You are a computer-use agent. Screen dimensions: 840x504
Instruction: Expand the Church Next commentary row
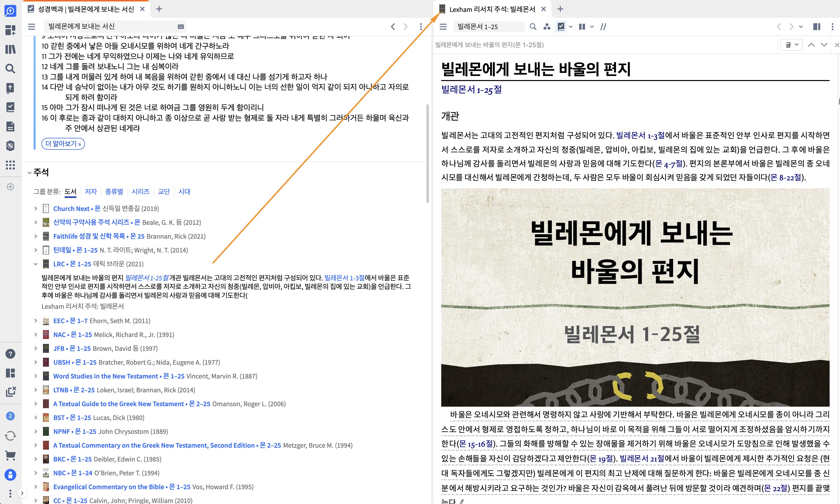(x=36, y=209)
